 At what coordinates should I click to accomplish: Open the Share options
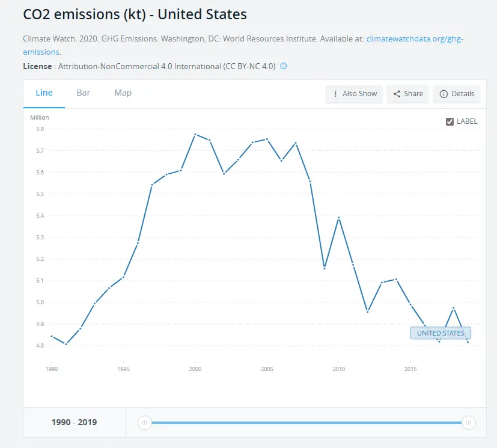(x=407, y=94)
